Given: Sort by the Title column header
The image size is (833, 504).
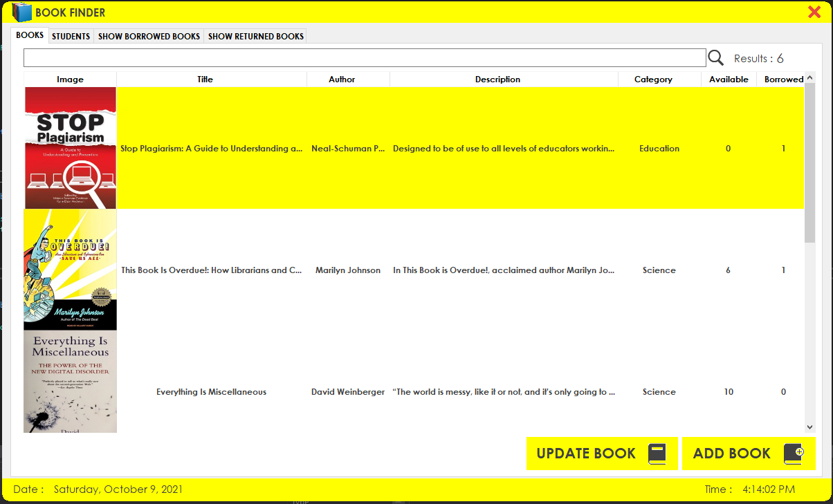Looking at the screenshot, I should (x=205, y=80).
